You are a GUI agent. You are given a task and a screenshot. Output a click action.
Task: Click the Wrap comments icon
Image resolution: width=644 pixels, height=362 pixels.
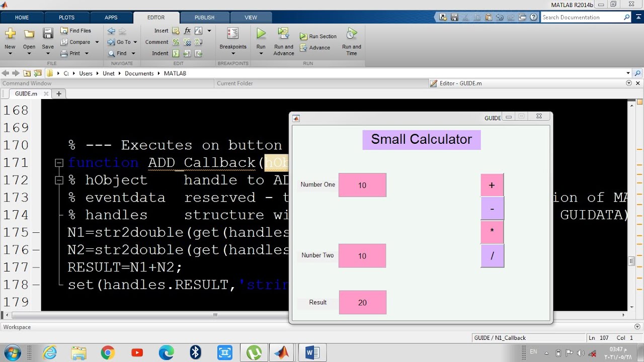[x=198, y=42]
